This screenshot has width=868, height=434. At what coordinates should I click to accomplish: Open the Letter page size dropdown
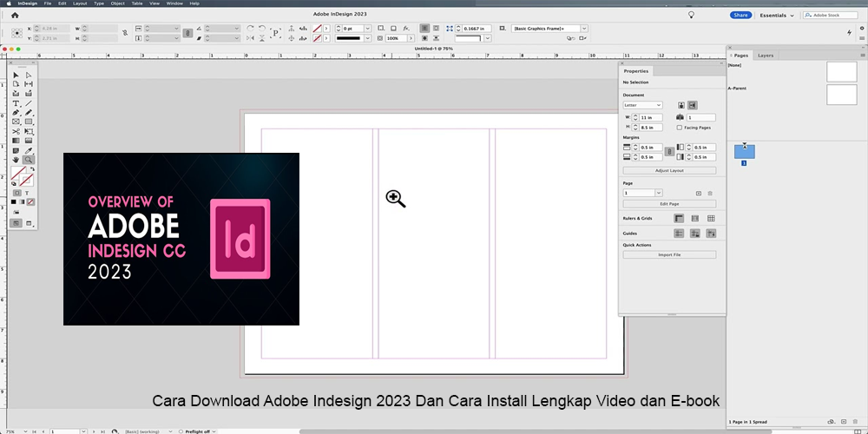[x=642, y=105]
